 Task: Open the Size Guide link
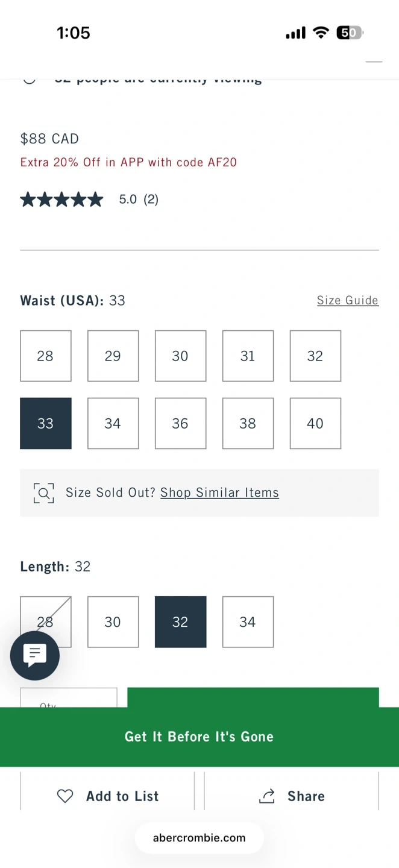(x=348, y=300)
